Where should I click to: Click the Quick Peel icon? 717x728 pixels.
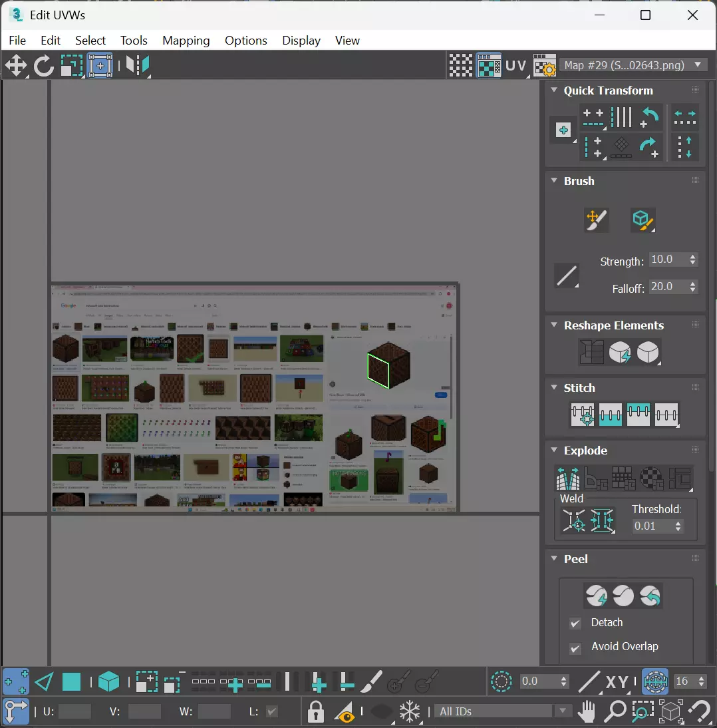tap(597, 596)
